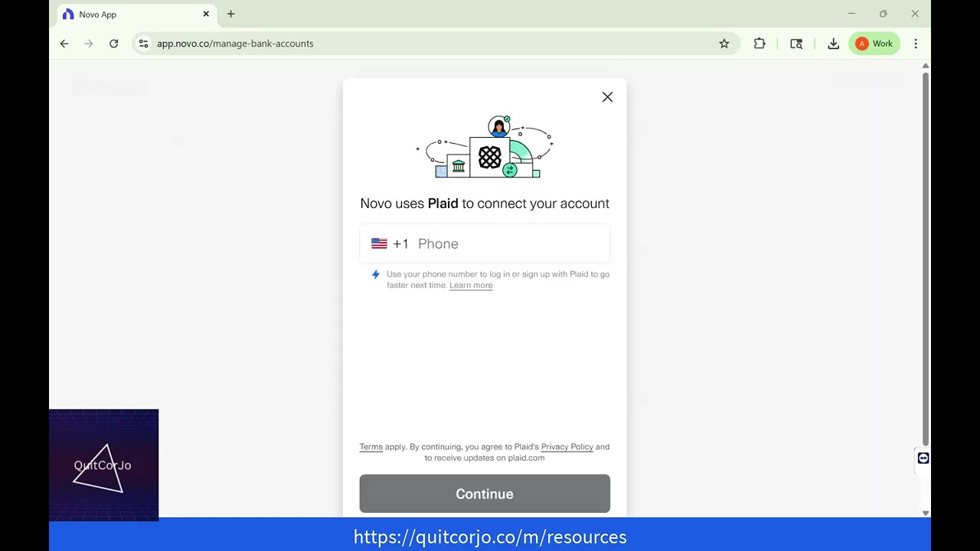Click the address bar URL app.novo.co

tap(235, 44)
